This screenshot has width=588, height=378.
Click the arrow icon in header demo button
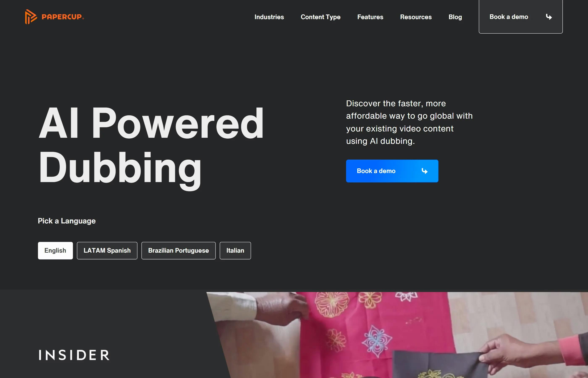(x=549, y=17)
